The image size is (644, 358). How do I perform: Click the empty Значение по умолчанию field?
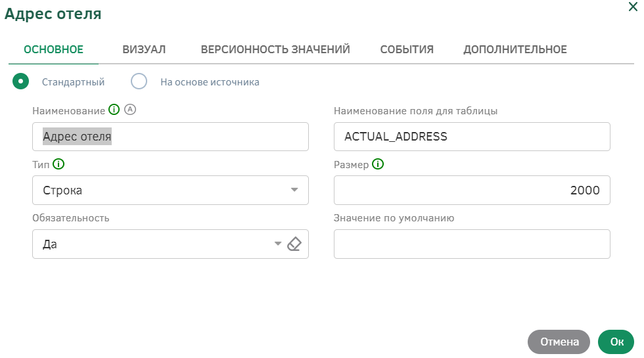[x=472, y=244]
